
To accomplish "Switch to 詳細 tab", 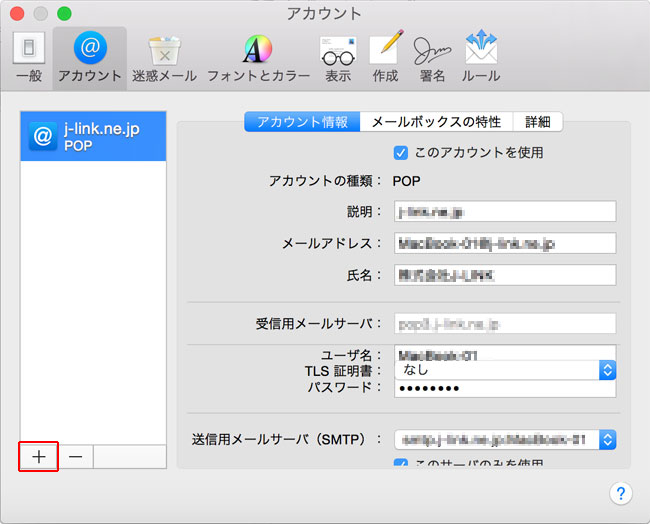I will 538,122.
